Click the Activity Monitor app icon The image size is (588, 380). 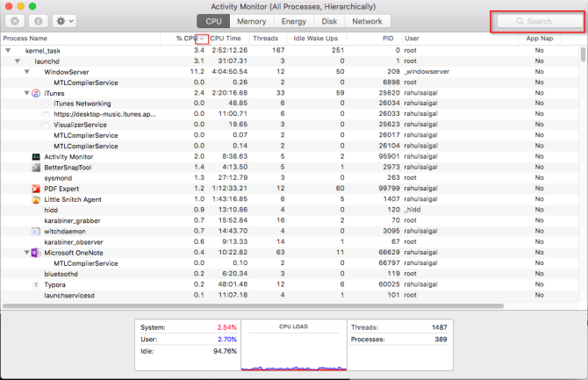pyautogui.click(x=36, y=157)
